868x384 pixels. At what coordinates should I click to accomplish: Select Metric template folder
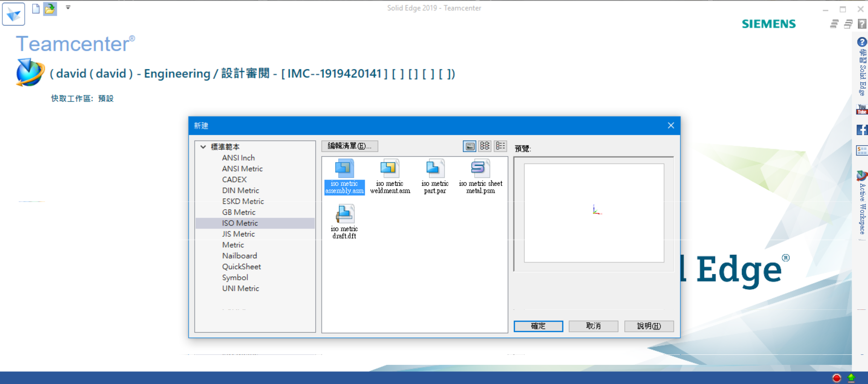(233, 245)
